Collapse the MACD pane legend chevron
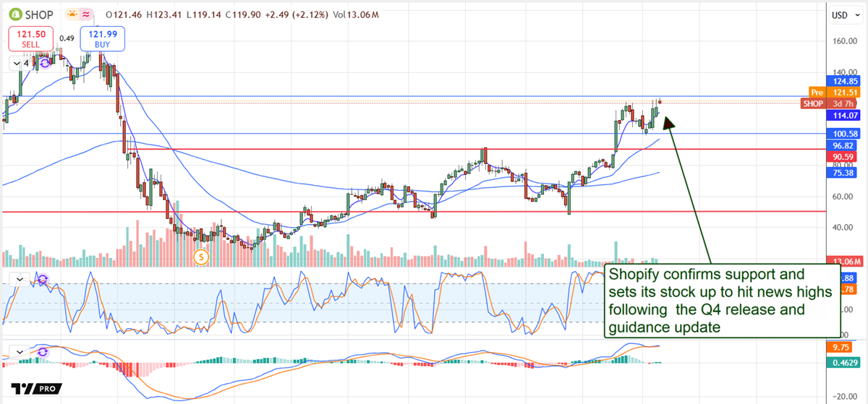 [22, 352]
